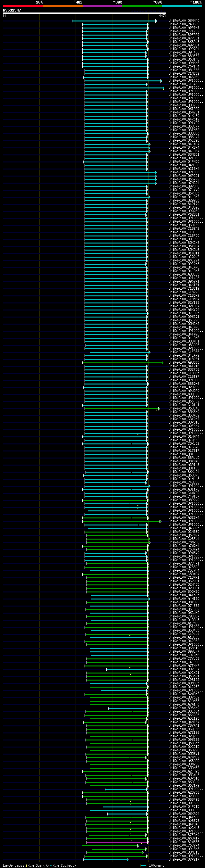Select the UniRef100_A8PR40 label
This screenshot has height=868, width=205.
[184, 500]
